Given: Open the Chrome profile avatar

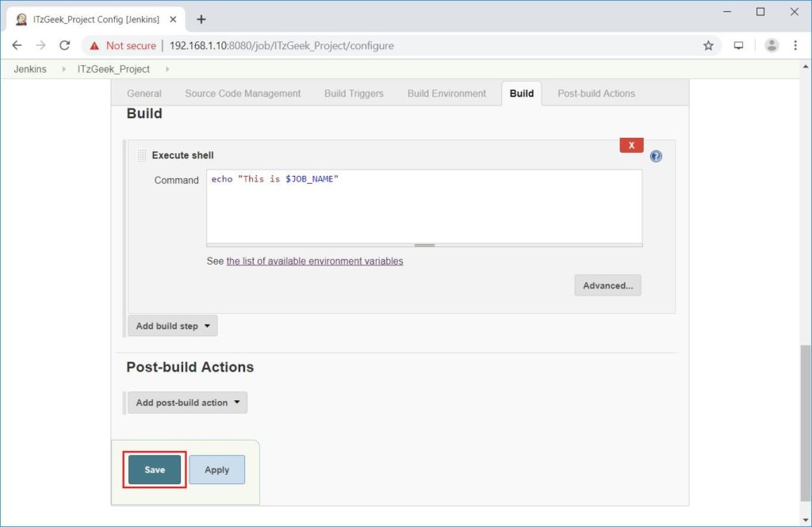Looking at the screenshot, I should pyautogui.click(x=772, y=45).
